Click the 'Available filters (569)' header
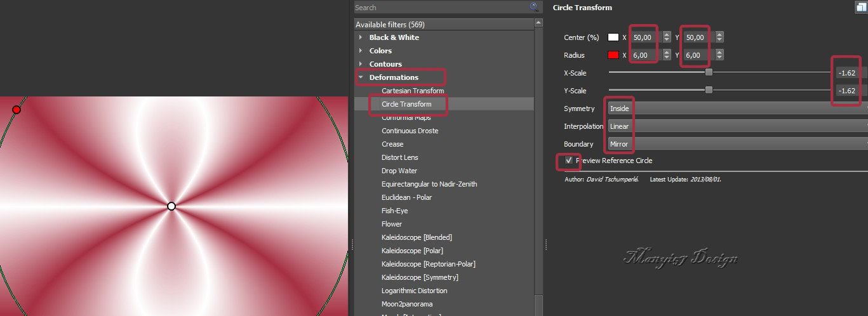Image resolution: width=868 pixels, height=316 pixels. pyautogui.click(x=444, y=24)
